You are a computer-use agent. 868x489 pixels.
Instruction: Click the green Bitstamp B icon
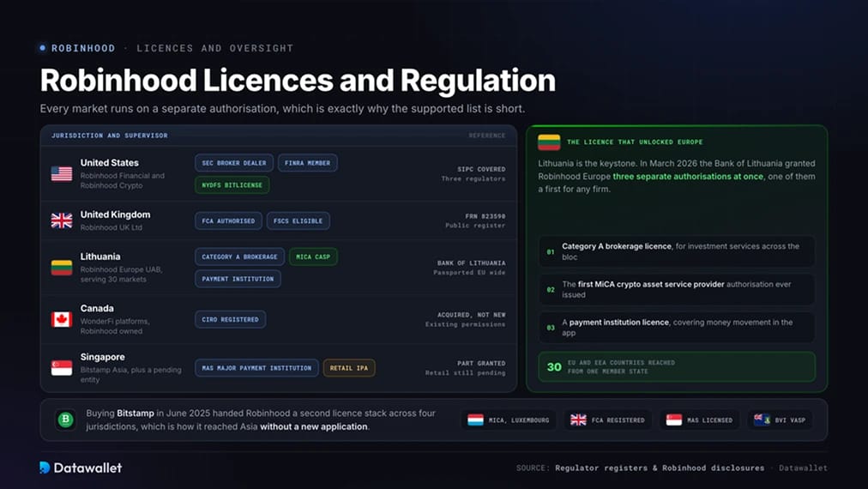click(x=65, y=420)
